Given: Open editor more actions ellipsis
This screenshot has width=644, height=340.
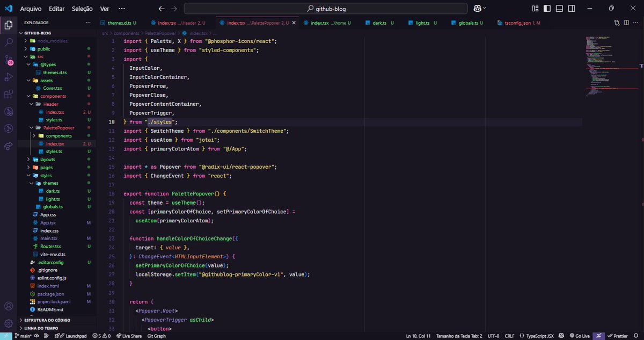Looking at the screenshot, I should (x=636, y=23).
